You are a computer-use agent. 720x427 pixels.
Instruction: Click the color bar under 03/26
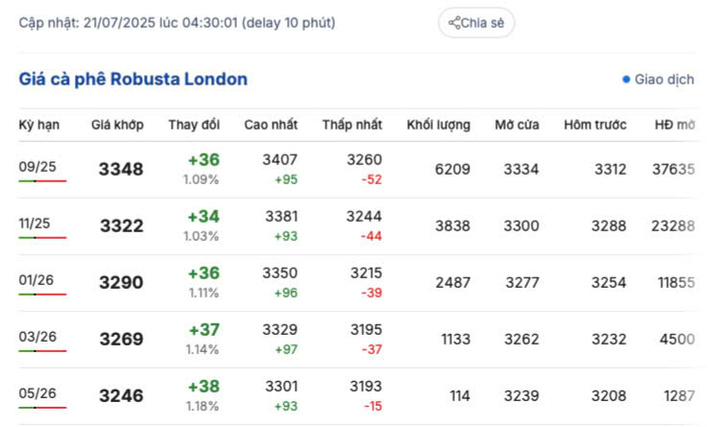click(42, 351)
